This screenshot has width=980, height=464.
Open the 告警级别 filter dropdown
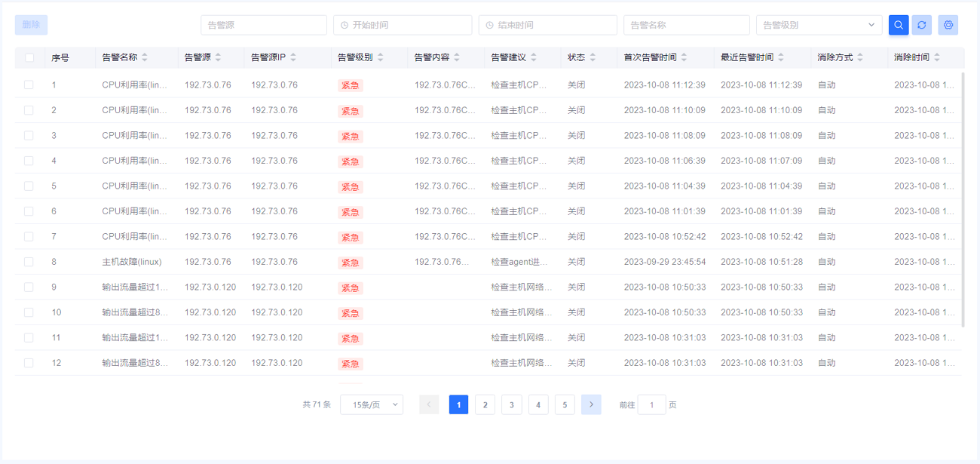point(819,25)
